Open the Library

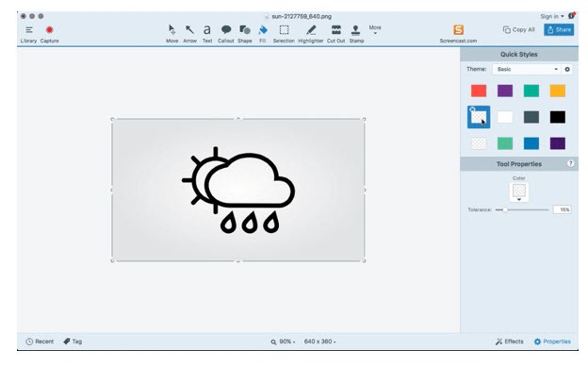click(28, 34)
